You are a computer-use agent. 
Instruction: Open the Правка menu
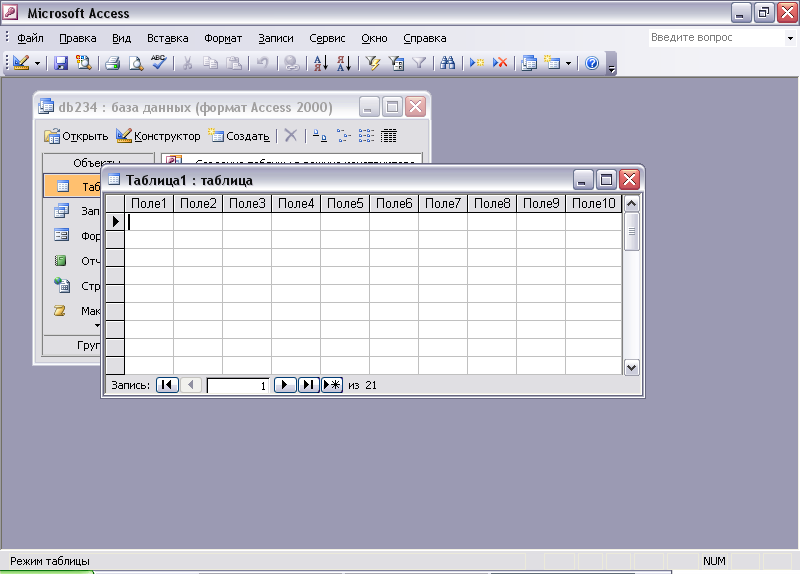click(x=78, y=38)
